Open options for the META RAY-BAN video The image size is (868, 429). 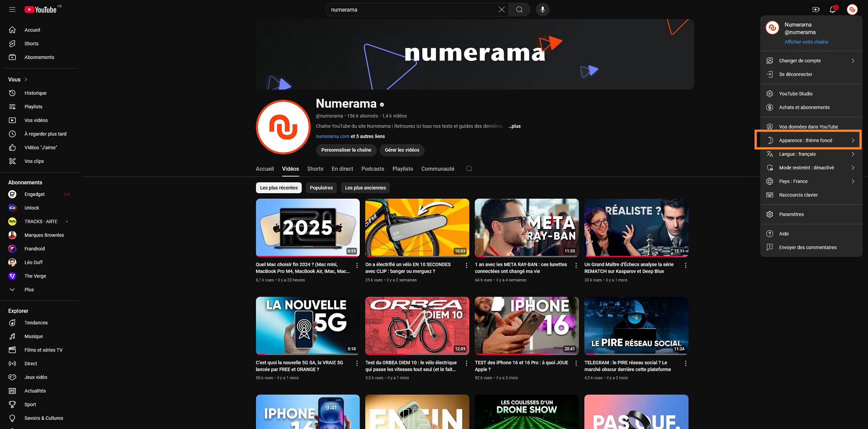click(576, 266)
